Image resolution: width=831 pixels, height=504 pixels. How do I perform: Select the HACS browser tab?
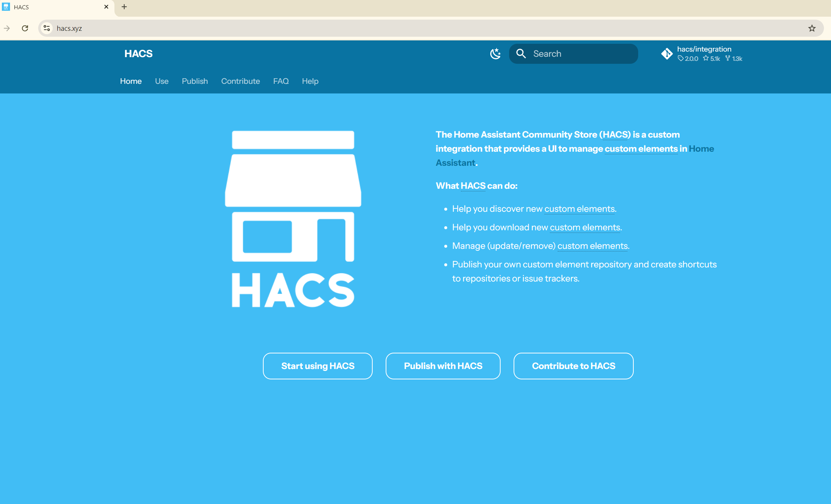click(56, 7)
